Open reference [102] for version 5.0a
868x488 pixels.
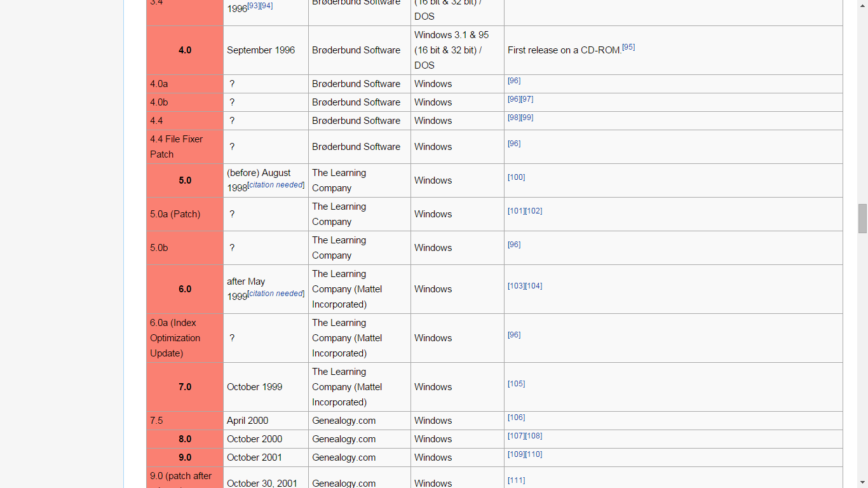click(534, 210)
